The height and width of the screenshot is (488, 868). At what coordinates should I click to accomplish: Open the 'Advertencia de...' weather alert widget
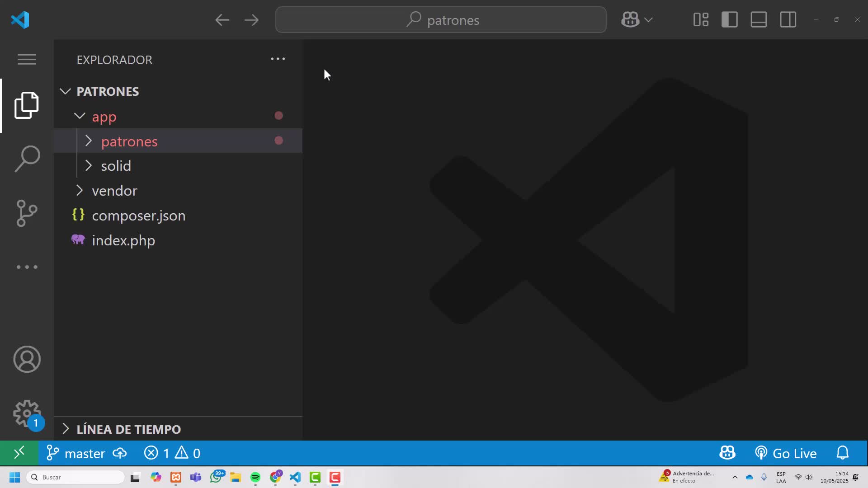pyautogui.click(x=686, y=477)
